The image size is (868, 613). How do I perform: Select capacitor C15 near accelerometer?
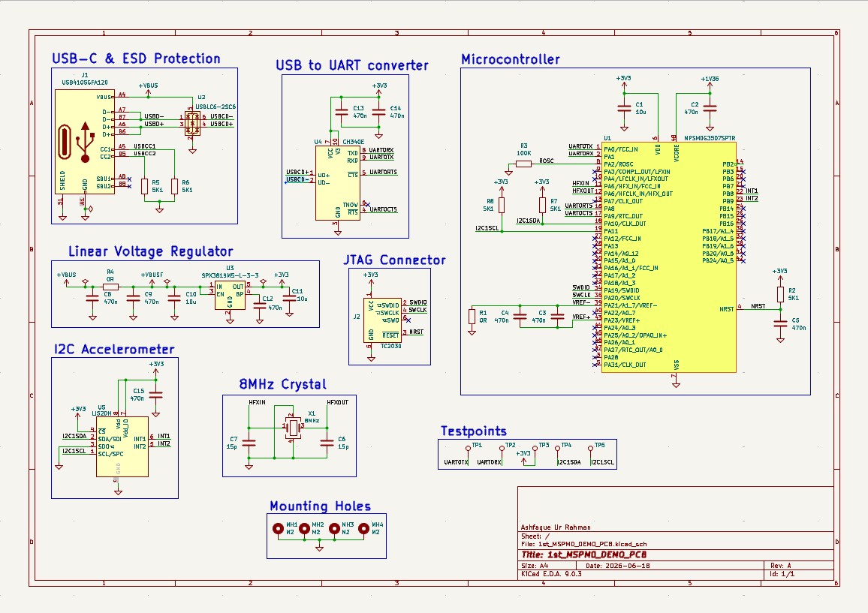click(156, 395)
